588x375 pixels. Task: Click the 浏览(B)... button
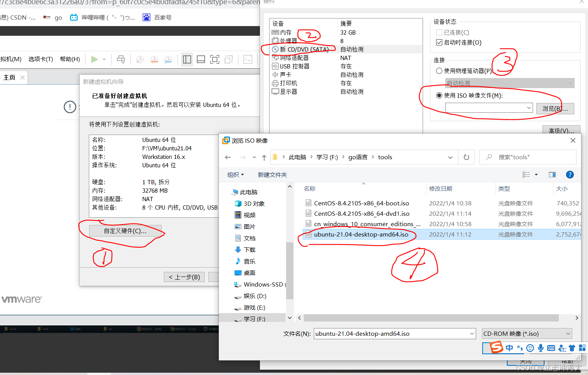[x=555, y=109]
